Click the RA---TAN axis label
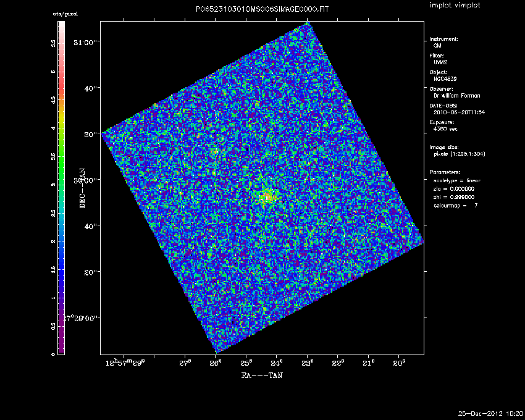 pos(262,375)
